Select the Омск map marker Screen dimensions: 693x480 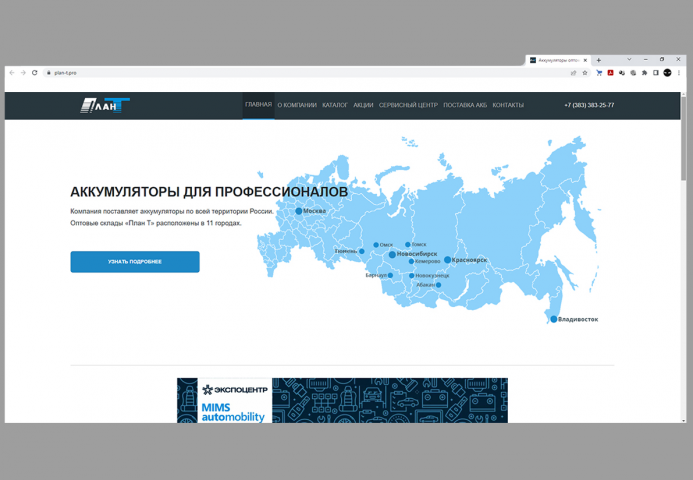(x=376, y=245)
